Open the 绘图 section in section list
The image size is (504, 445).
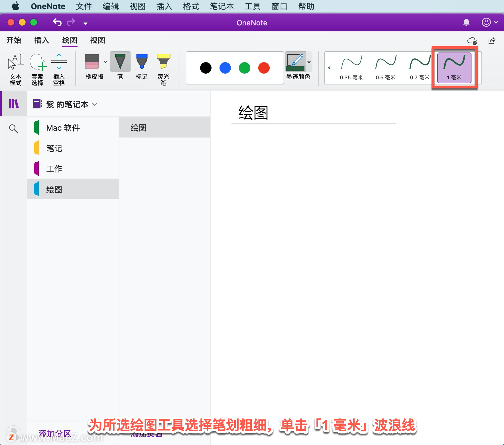(73, 189)
